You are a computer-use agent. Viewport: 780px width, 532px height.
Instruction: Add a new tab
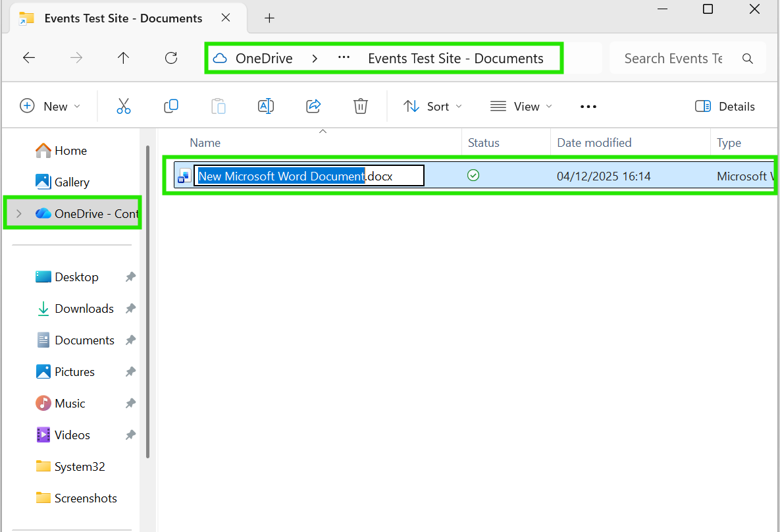pos(269,18)
